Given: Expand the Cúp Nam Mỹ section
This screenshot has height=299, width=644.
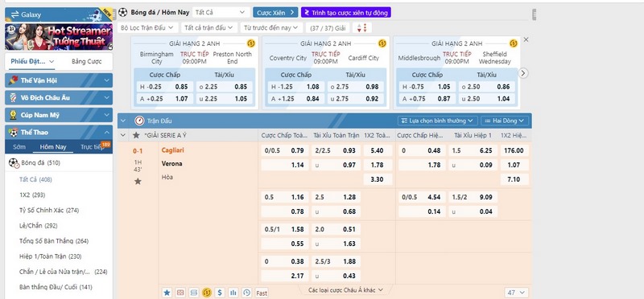Looking at the screenshot, I should tap(59, 115).
